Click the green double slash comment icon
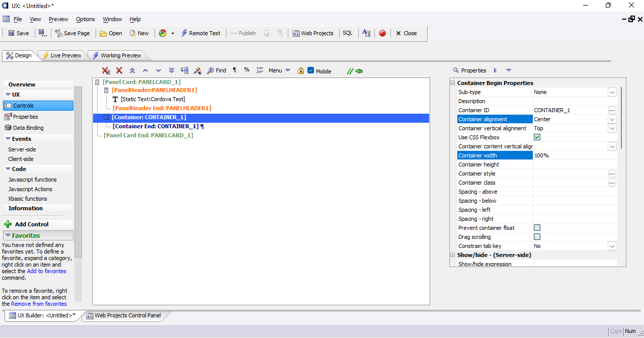 pyautogui.click(x=350, y=71)
